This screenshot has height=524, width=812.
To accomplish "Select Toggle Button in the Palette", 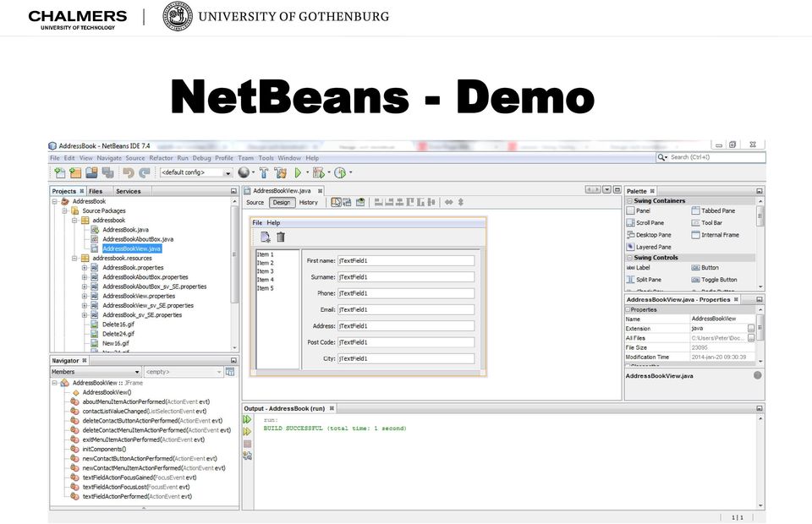I will tap(714, 280).
